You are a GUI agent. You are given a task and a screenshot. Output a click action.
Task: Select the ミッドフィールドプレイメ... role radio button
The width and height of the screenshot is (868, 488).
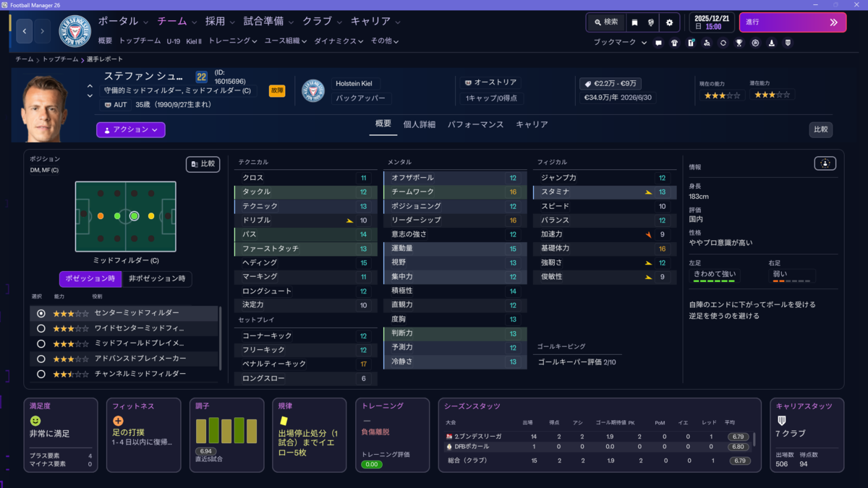[41, 343]
